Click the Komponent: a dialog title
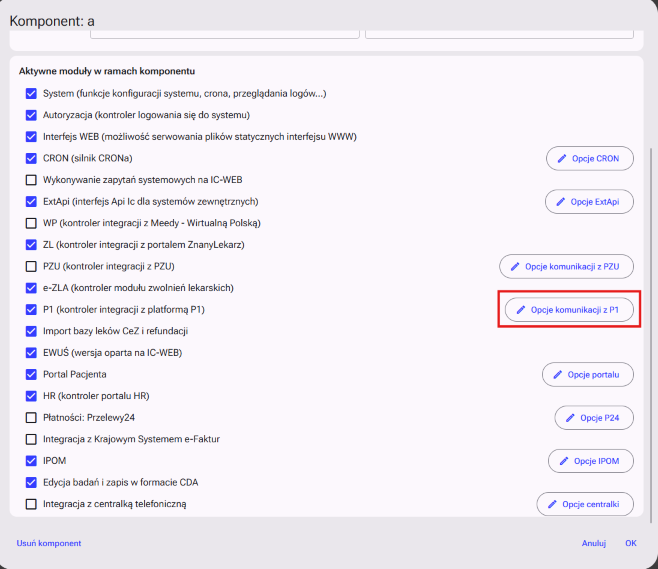 pos(52,21)
